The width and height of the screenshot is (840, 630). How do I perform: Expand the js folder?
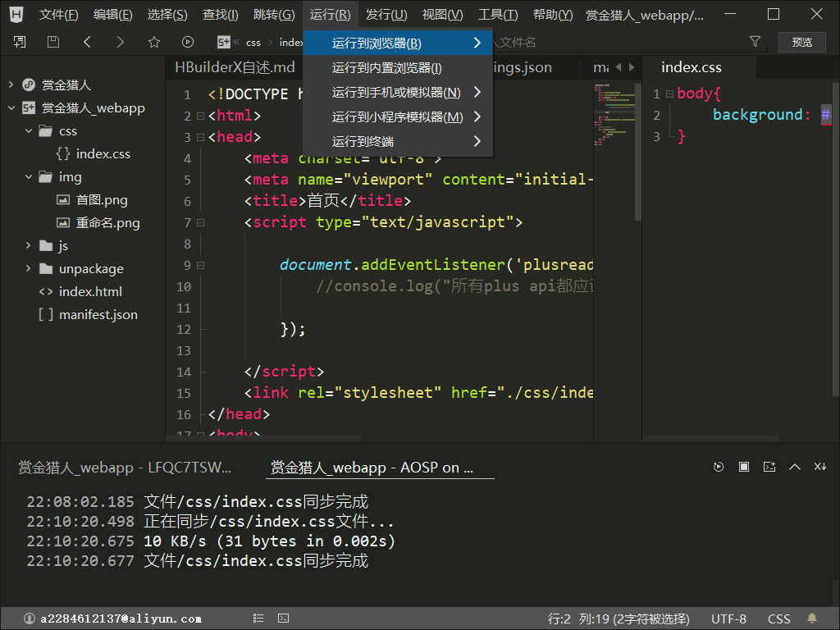(29, 245)
